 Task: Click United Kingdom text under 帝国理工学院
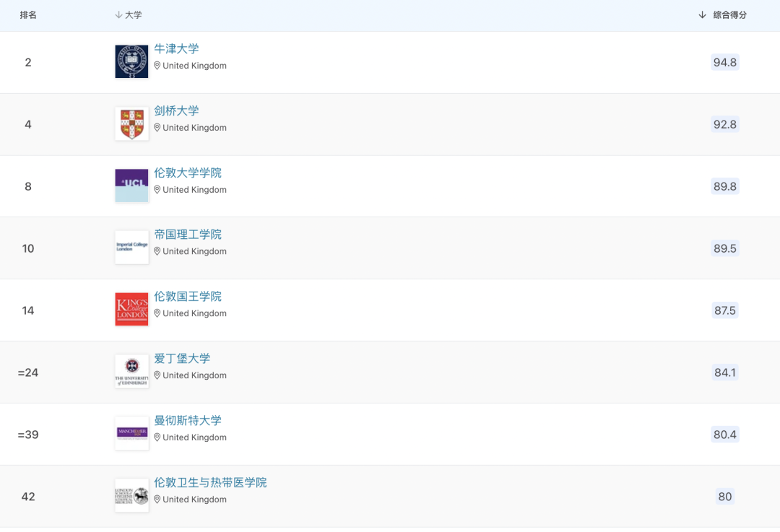(x=194, y=252)
